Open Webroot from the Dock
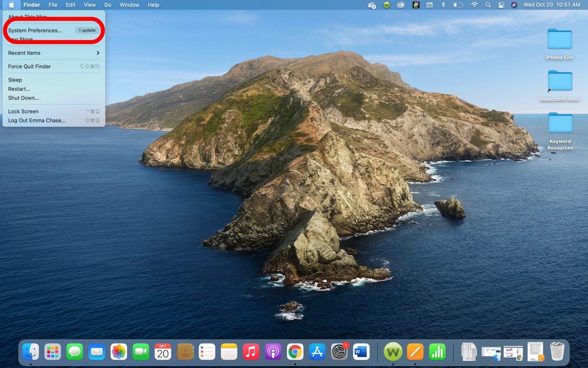 point(393,351)
